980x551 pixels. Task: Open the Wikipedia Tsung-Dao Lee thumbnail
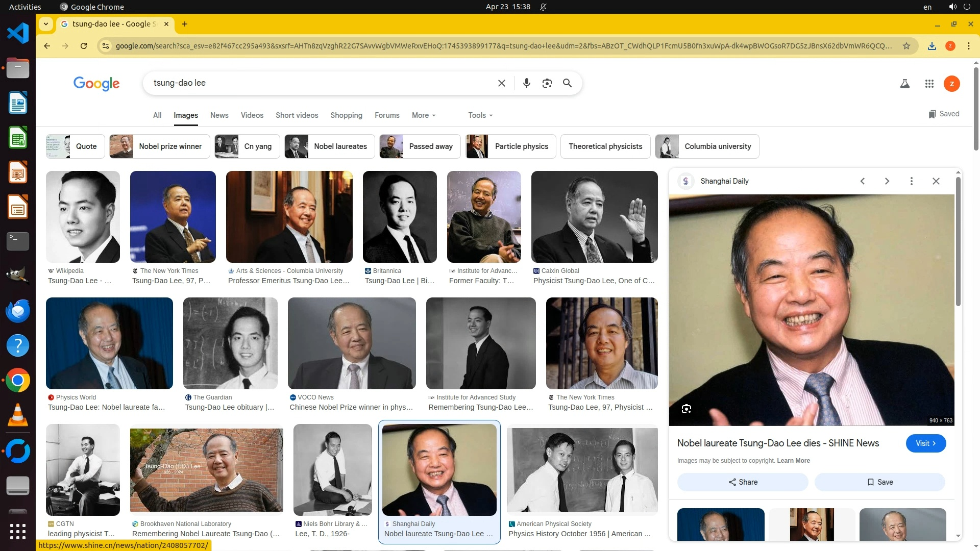[x=83, y=217]
